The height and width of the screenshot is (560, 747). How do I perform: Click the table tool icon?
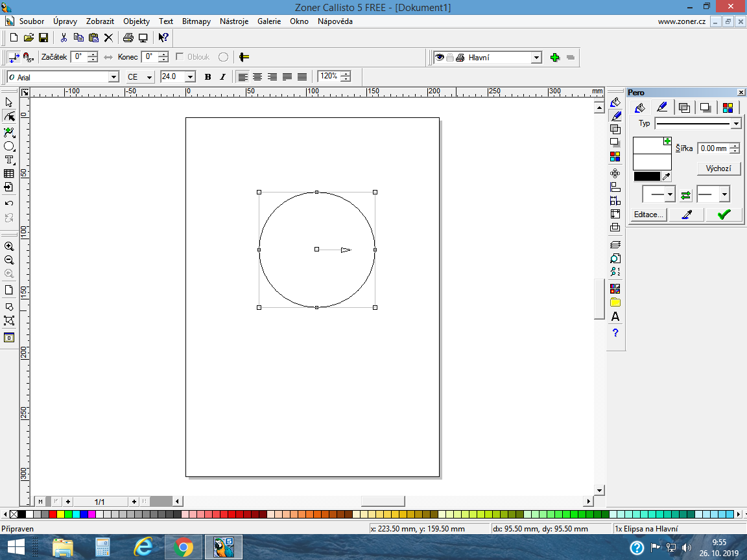[x=9, y=174]
